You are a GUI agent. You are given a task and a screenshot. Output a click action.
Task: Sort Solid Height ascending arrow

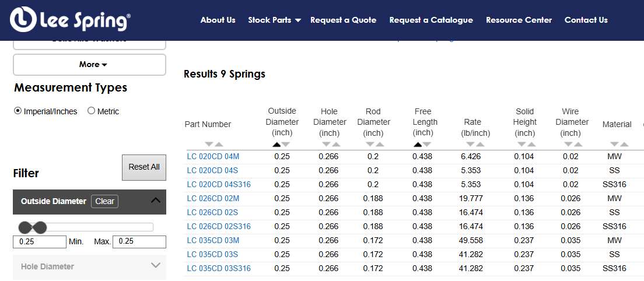(x=531, y=145)
